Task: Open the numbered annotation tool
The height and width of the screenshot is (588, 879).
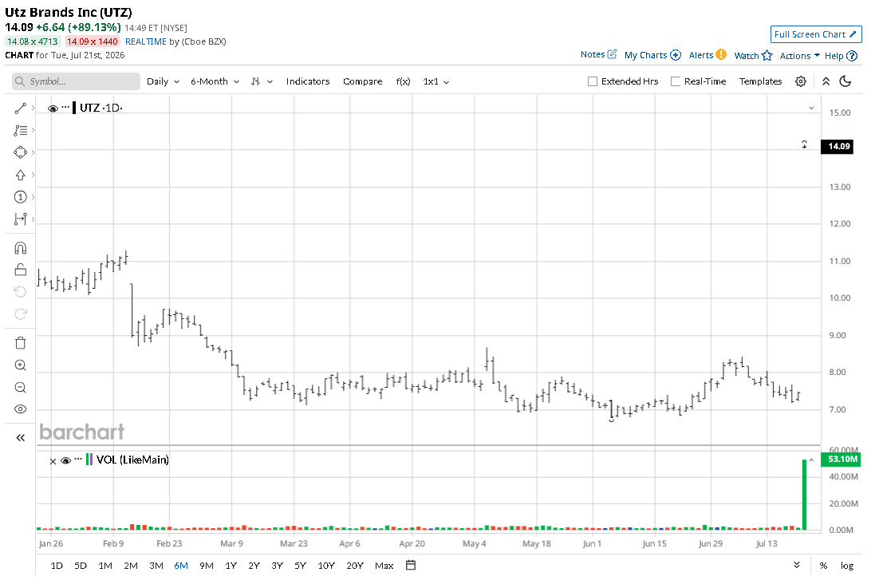Action: [20, 197]
